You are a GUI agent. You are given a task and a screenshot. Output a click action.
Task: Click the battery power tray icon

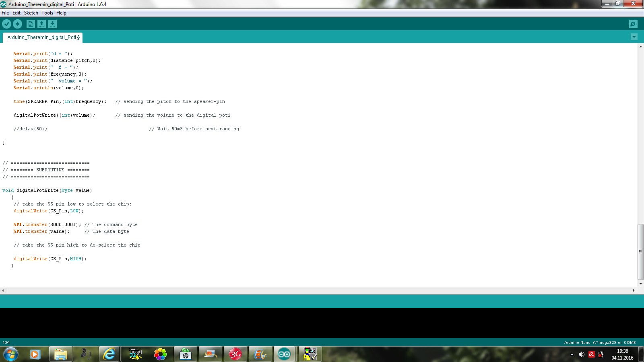pyautogui.click(x=601, y=354)
